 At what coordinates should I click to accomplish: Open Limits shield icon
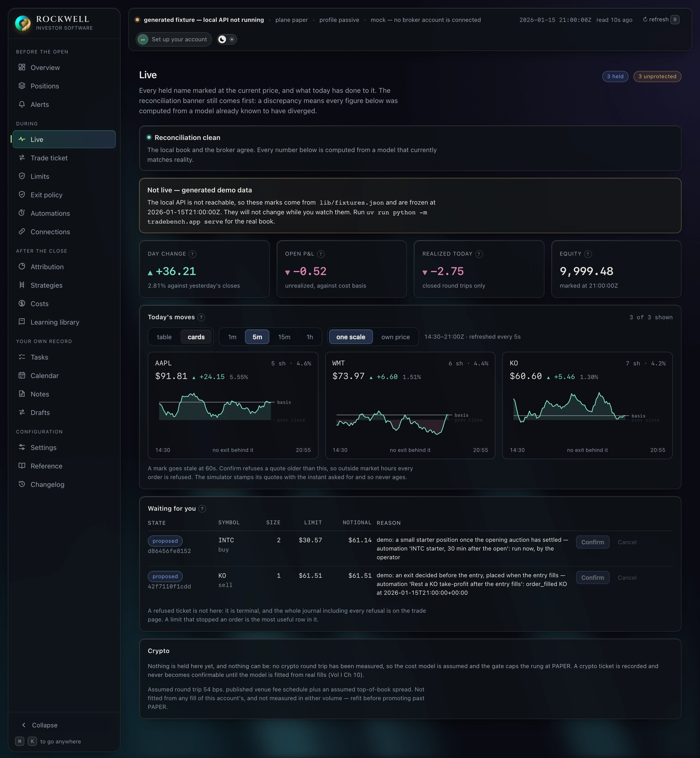click(22, 176)
